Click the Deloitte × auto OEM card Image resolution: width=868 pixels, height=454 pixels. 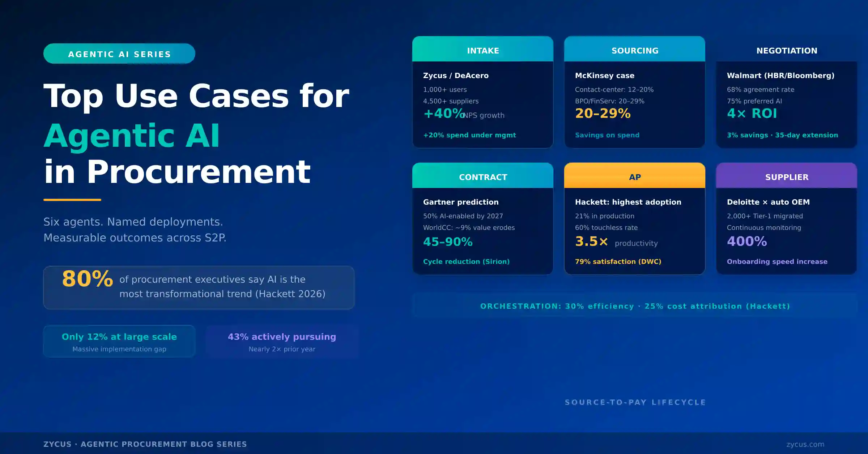pos(768,202)
